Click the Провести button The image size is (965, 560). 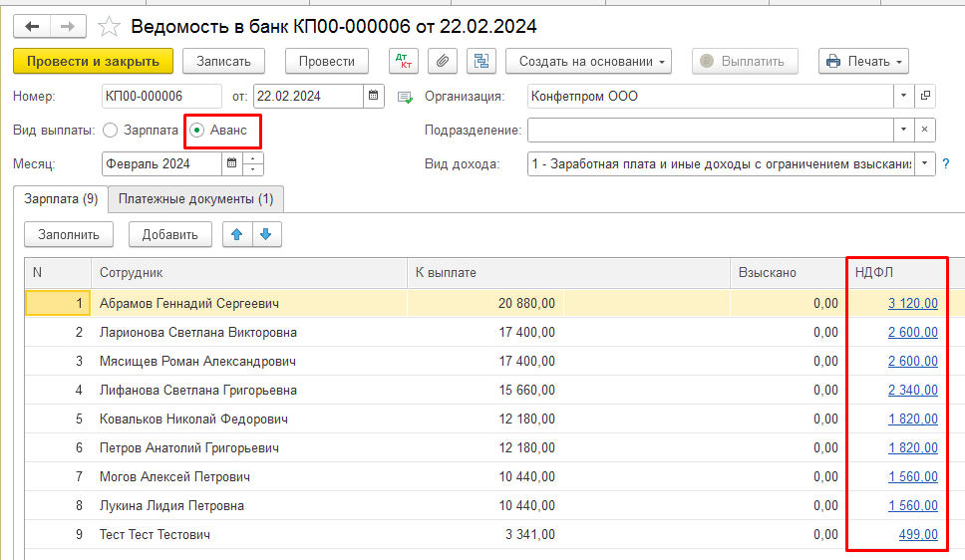click(327, 61)
